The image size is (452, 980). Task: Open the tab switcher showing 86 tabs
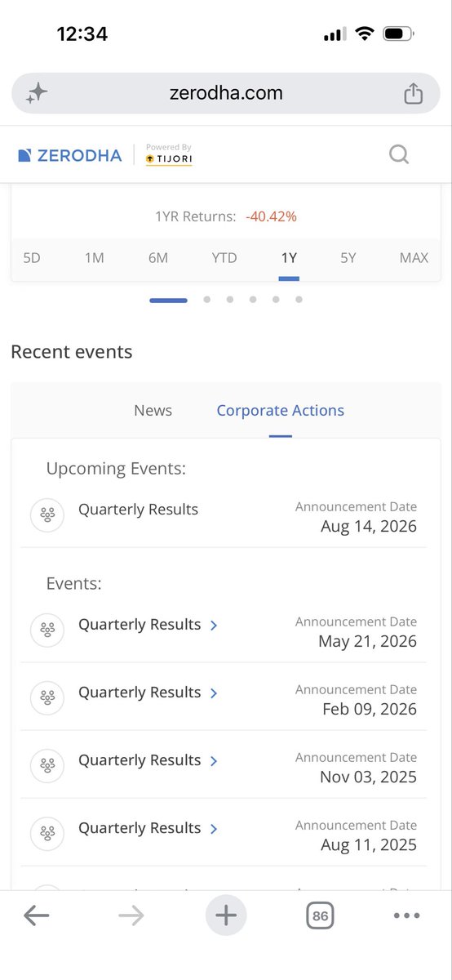click(x=320, y=915)
